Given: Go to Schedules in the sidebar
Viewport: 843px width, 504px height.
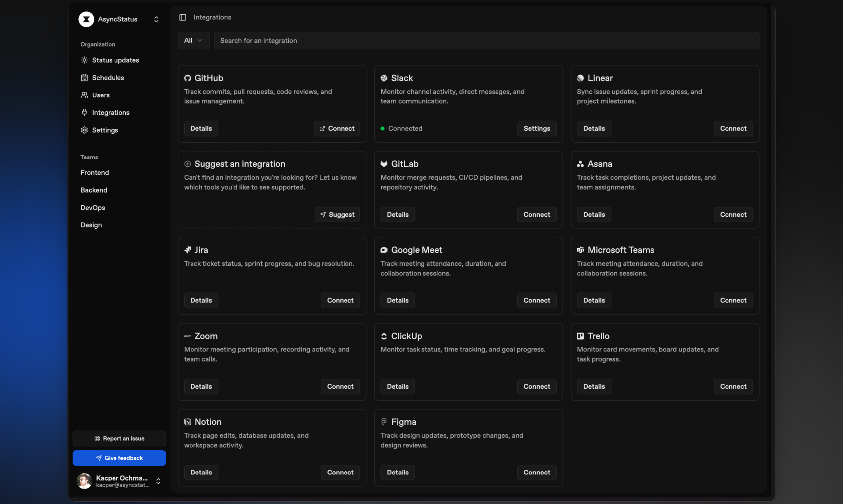Looking at the screenshot, I should pyautogui.click(x=108, y=78).
